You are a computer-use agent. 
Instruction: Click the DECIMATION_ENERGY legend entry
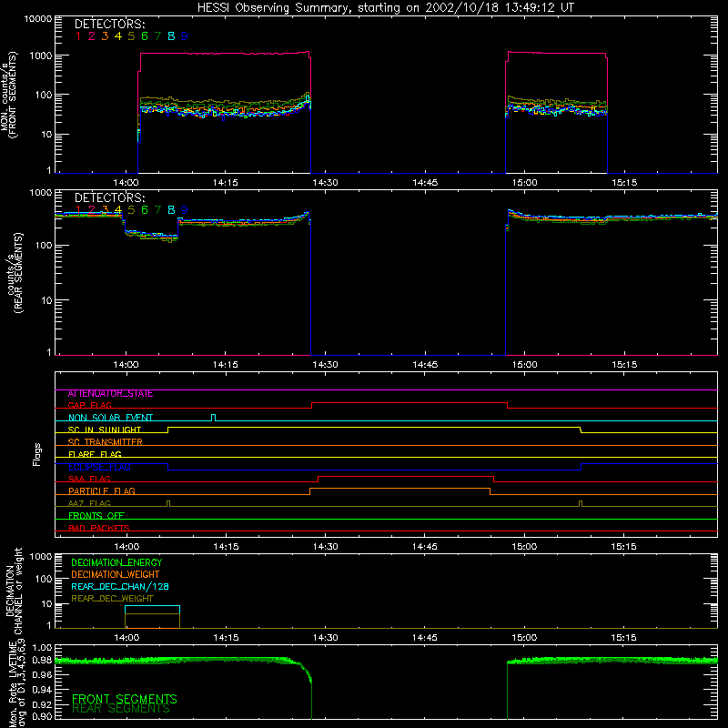116,562
